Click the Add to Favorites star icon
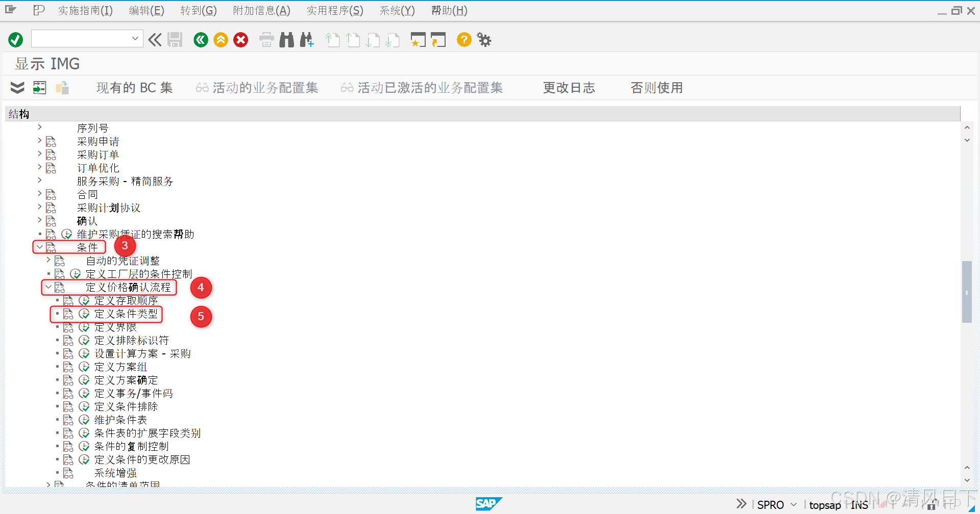 pos(418,40)
